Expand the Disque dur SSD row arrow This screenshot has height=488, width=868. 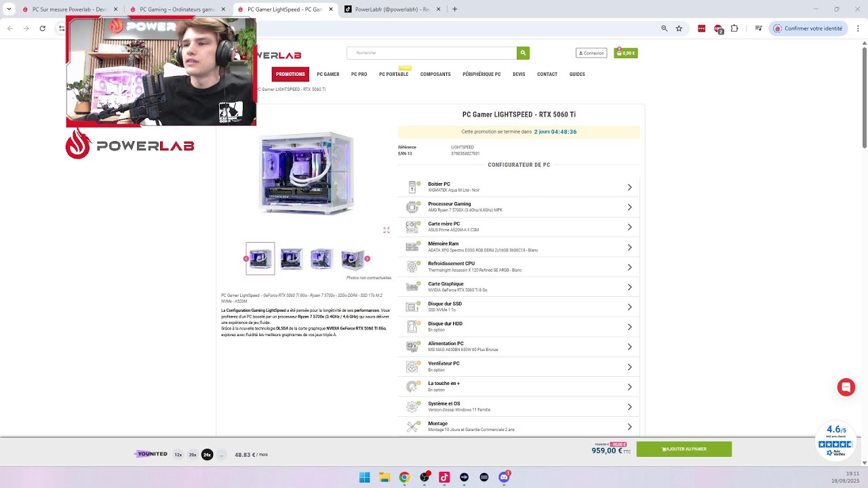click(629, 307)
